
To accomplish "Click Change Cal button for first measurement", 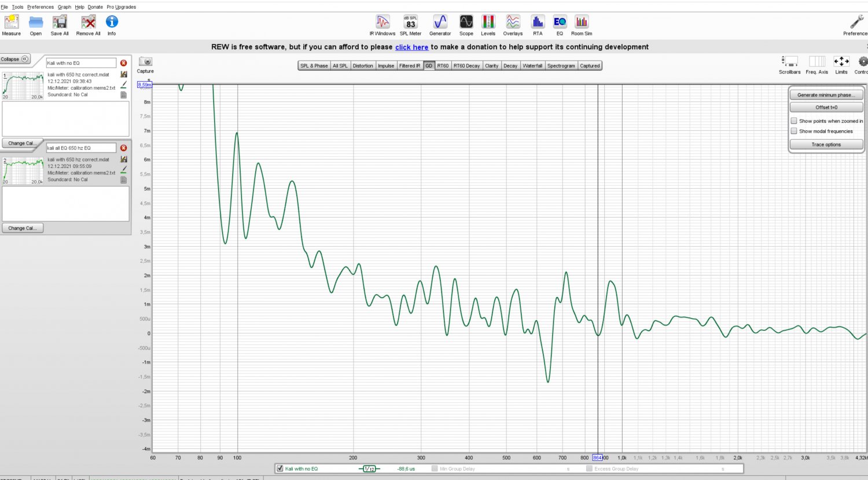I will click(x=23, y=143).
